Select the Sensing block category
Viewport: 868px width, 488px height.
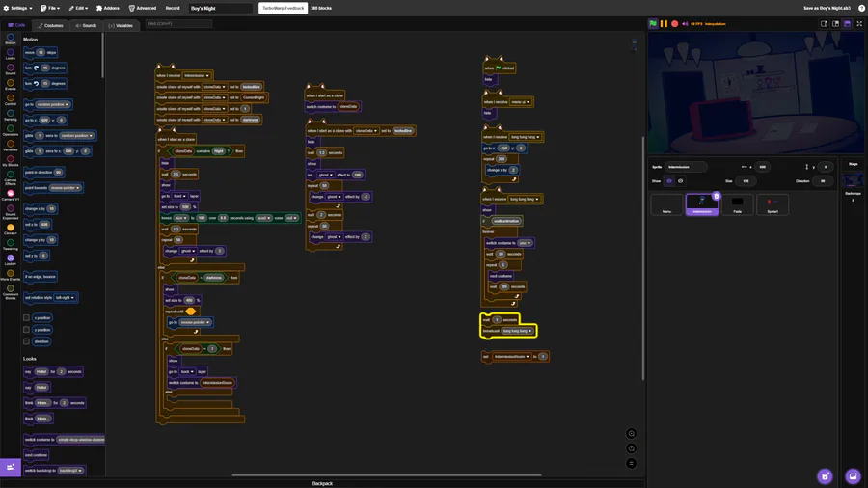(x=10, y=115)
